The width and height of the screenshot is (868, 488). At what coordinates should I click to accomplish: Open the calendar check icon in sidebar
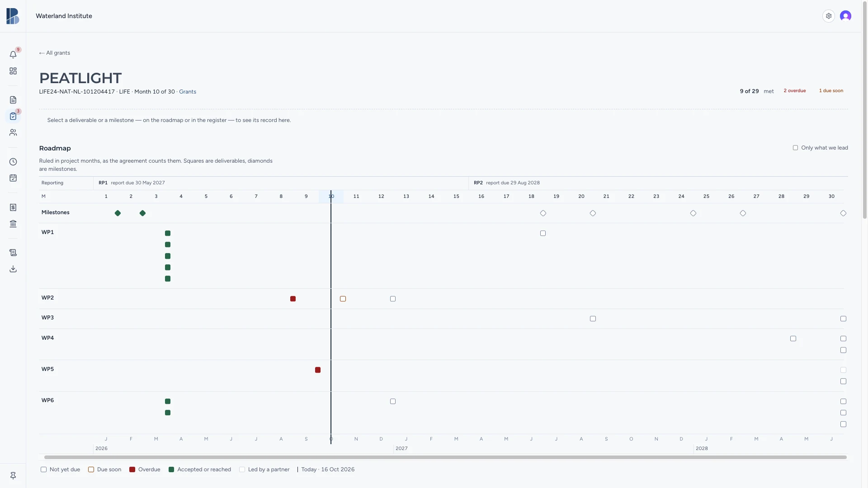point(13,178)
